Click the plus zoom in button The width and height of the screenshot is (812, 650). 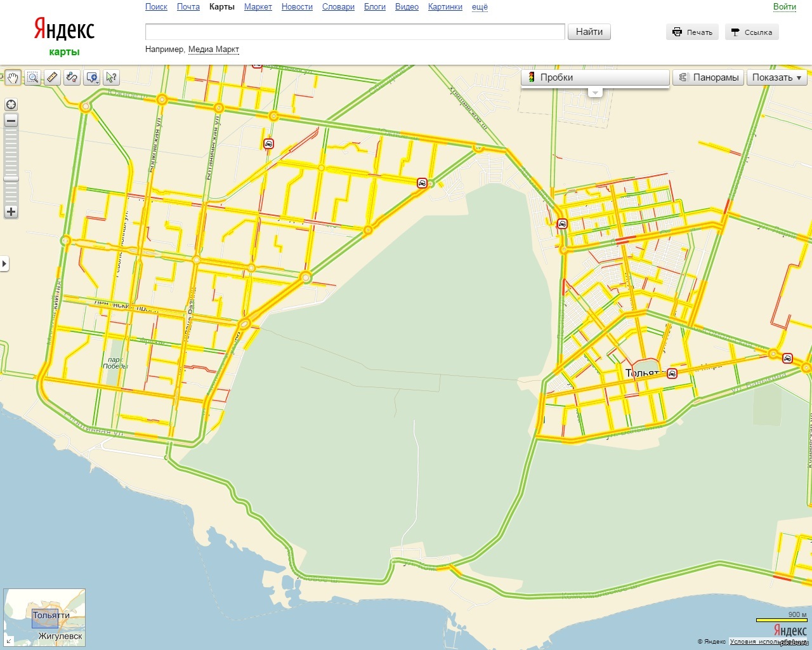(11, 212)
